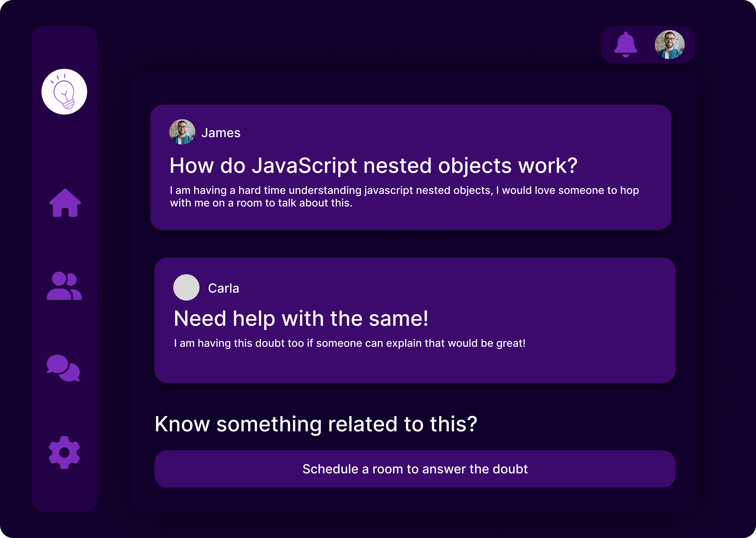This screenshot has height=538, width=756.
Task: Open the "Need help with the same!" title
Action: coord(301,319)
